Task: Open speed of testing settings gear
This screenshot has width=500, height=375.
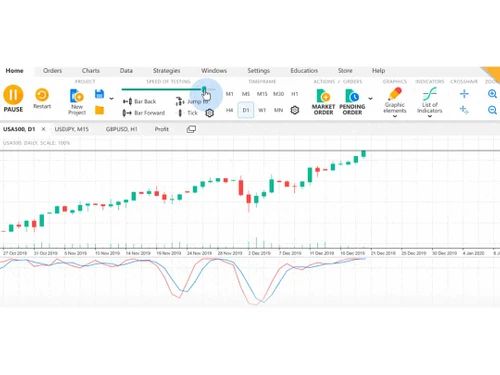Action: [x=209, y=113]
